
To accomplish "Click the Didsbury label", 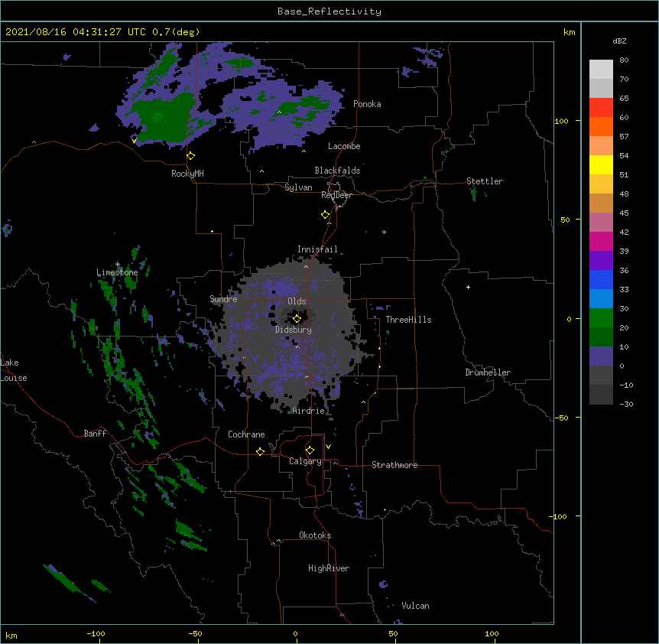I will point(294,330).
